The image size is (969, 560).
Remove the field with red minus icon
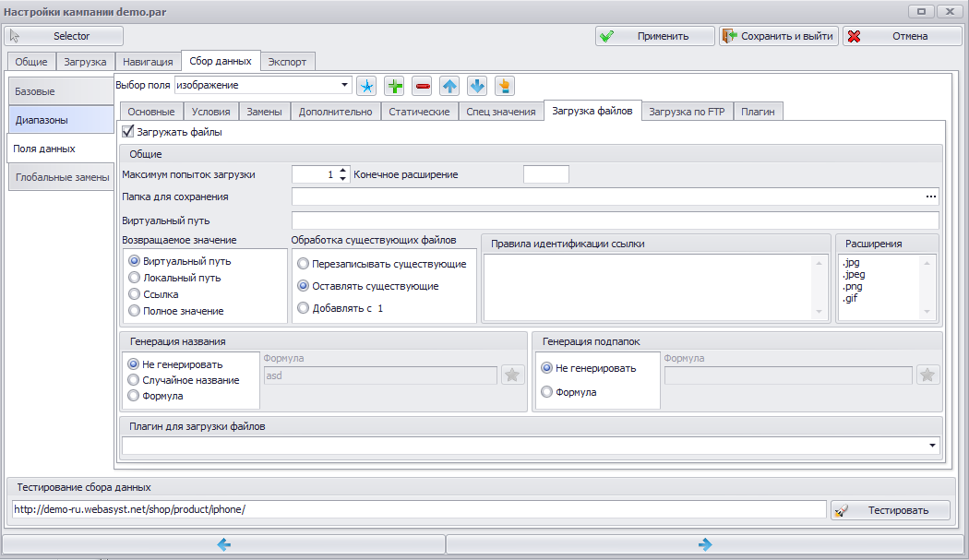click(x=422, y=86)
